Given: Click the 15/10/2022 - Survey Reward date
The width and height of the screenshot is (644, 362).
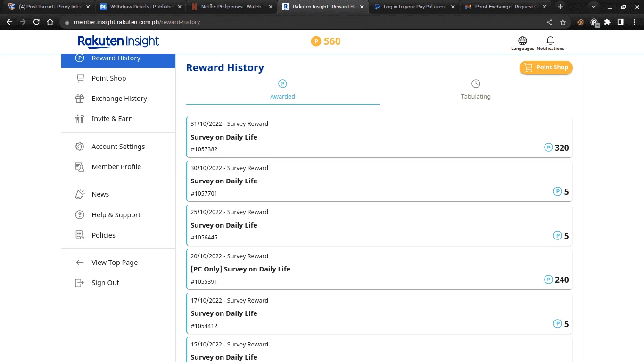Looking at the screenshot, I should pos(230,344).
